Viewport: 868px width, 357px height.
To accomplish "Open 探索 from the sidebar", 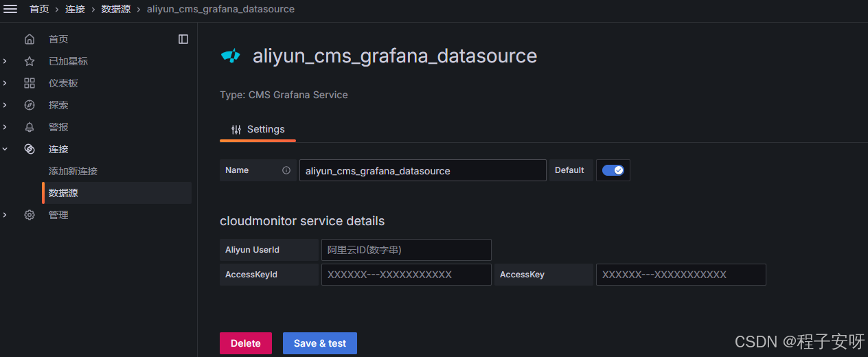I will click(58, 105).
